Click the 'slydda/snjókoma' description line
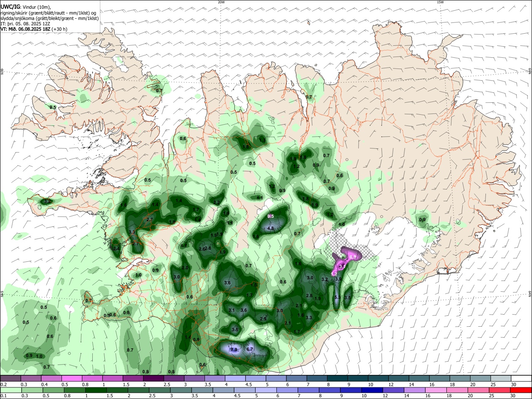Image resolution: width=532 pixels, height=399 pixels. point(49,18)
